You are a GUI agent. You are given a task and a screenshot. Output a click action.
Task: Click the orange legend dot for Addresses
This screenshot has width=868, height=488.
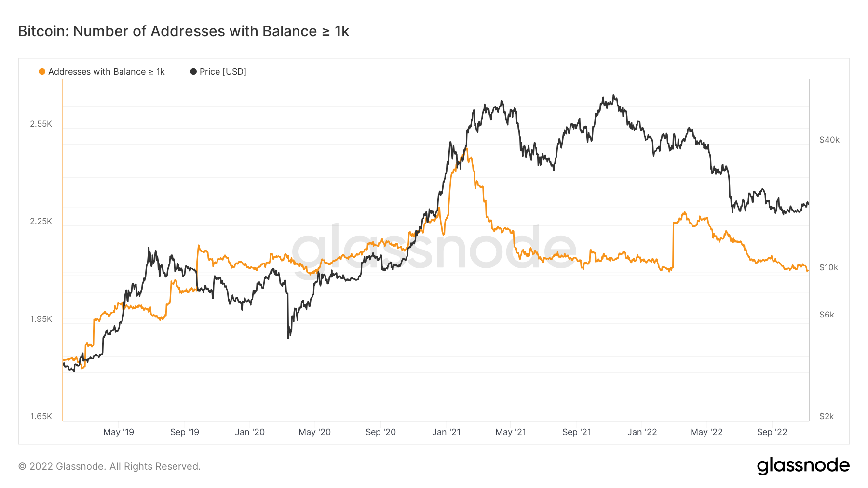click(42, 72)
